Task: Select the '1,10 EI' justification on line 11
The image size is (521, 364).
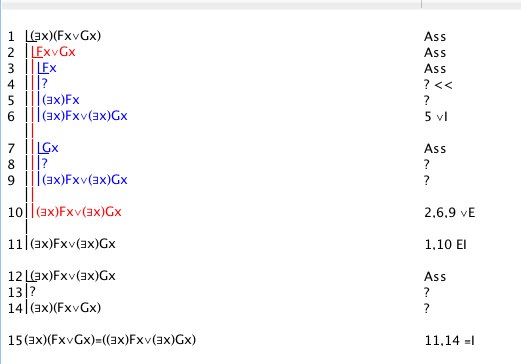Action: click(445, 244)
